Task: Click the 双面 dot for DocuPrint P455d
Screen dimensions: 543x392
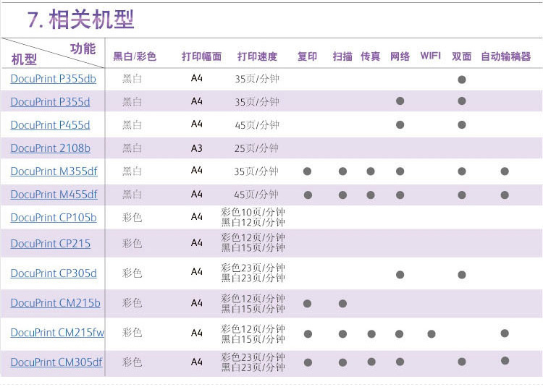Action: pos(462,124)
